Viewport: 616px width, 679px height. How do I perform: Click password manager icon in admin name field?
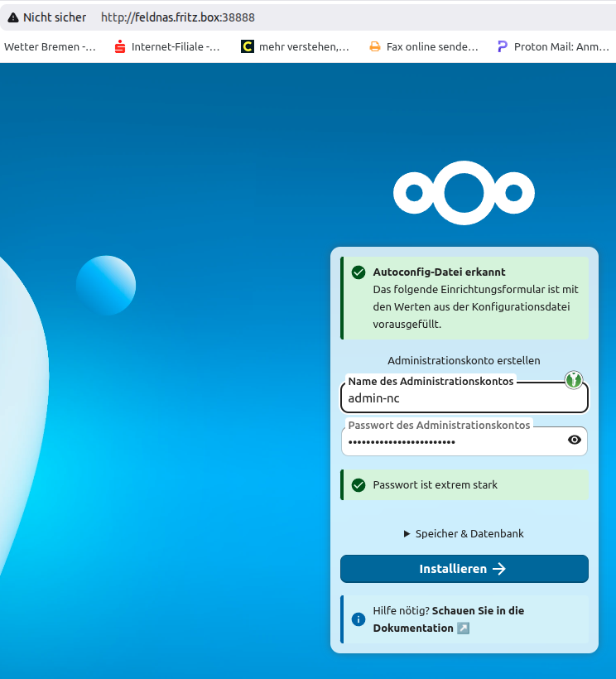(x=574, y=380)
